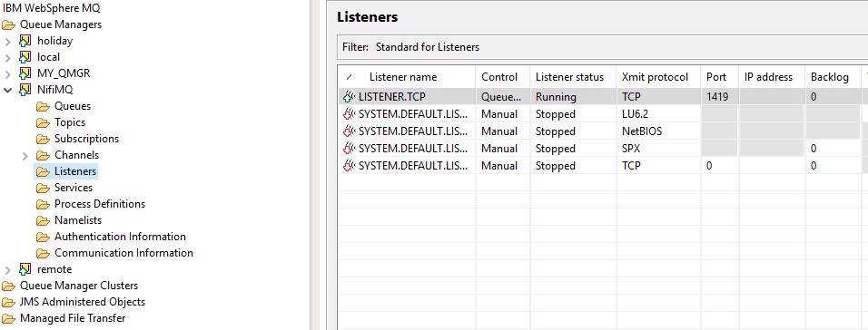
Task: Click the remote queue manager icon
Action: coord(25,269)
